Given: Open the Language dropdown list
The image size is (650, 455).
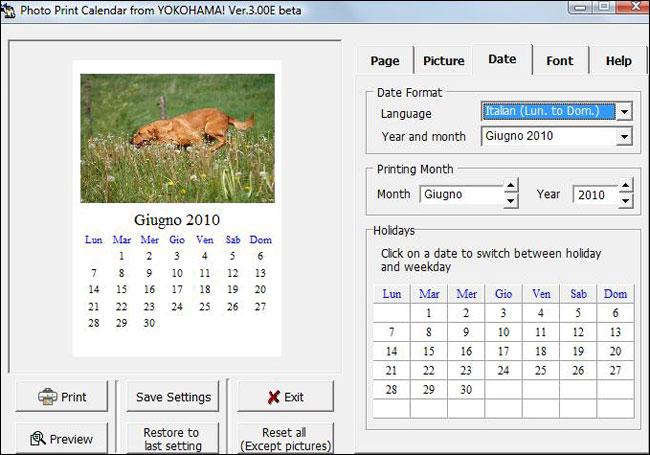Looking at the screenshot, I should [624, 112].
